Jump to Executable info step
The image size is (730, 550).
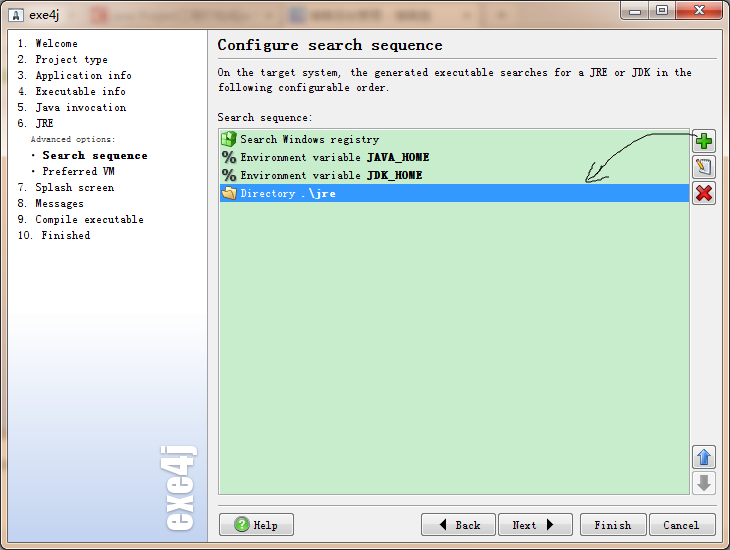coord(80,92)
